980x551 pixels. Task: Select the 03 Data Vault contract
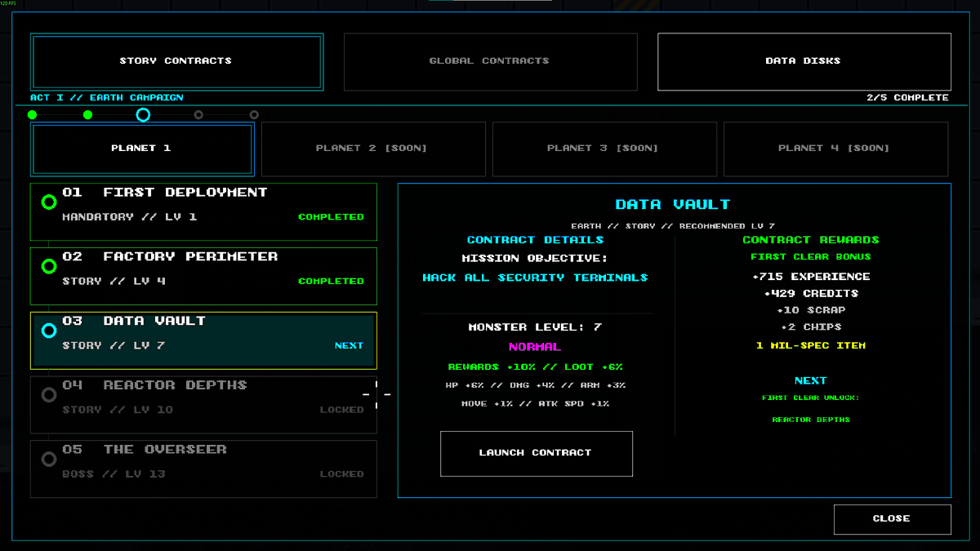[x=204, y=340]
